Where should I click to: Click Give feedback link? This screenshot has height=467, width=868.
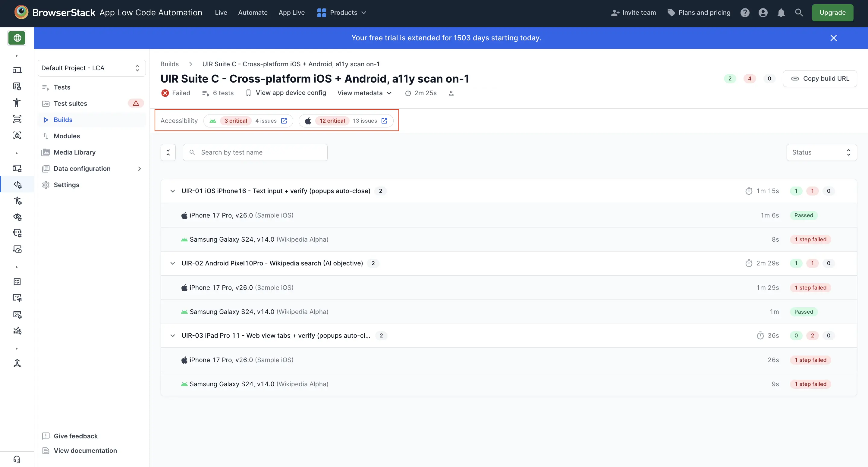70,436
